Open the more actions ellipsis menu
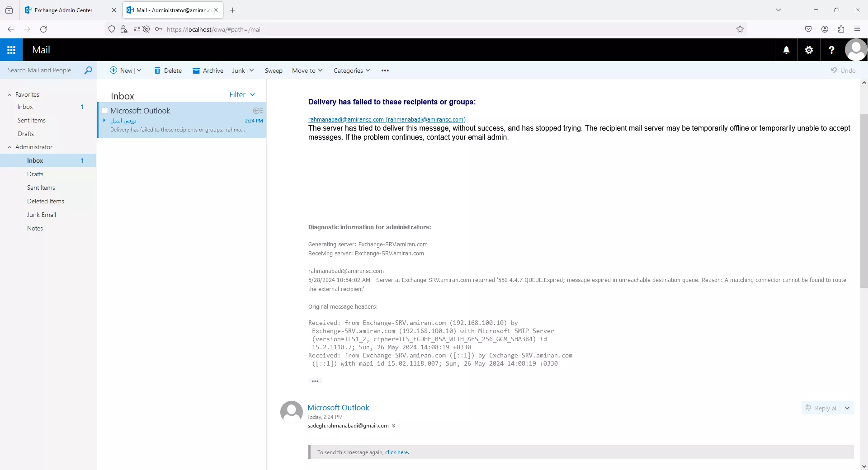This screenshot has width=868, height=470. (385, 70)
